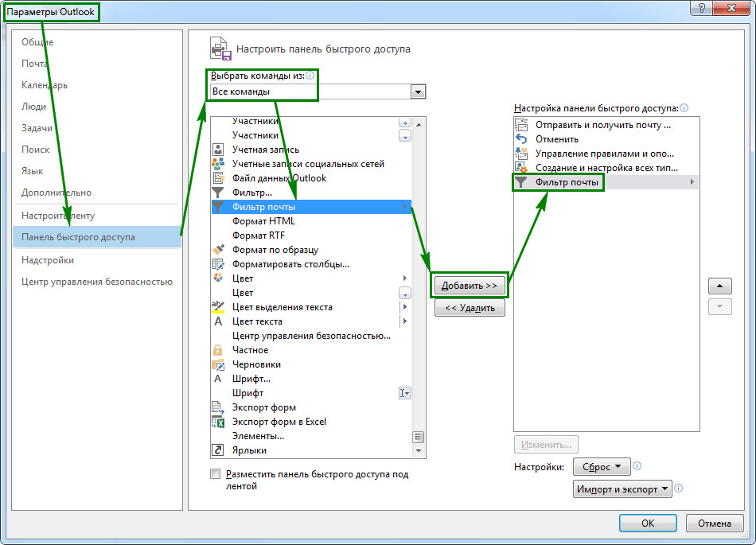Open the Сброс dropdown button

[x=602, y=466]
